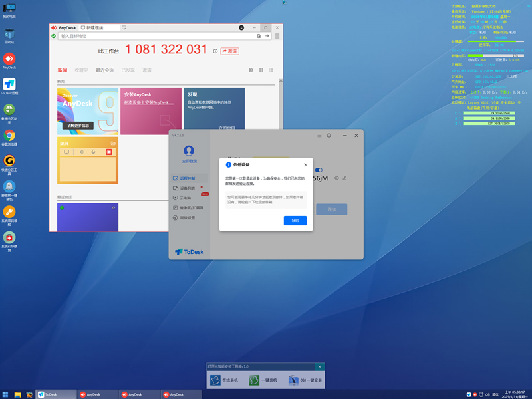Open the AnyDesk main menu icon

point(277,36)
